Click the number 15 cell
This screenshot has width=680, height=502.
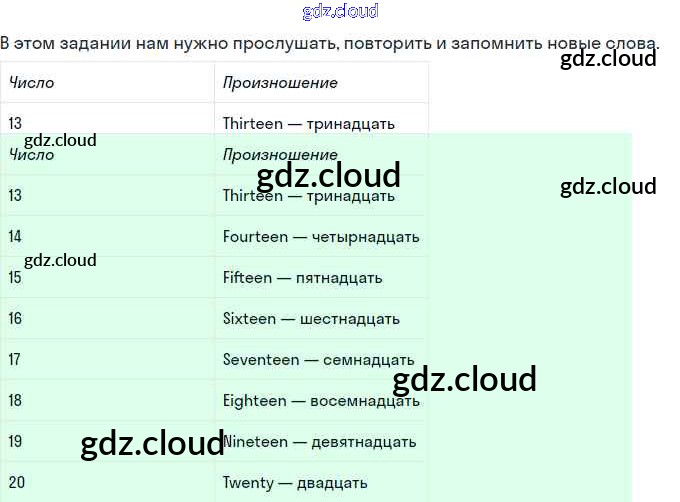tap(15, 278)
